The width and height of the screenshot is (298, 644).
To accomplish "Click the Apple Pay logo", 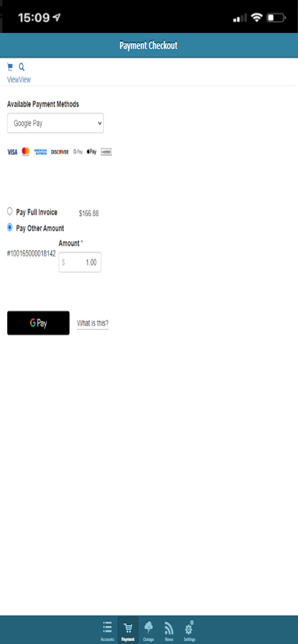I will coord(92,152).
